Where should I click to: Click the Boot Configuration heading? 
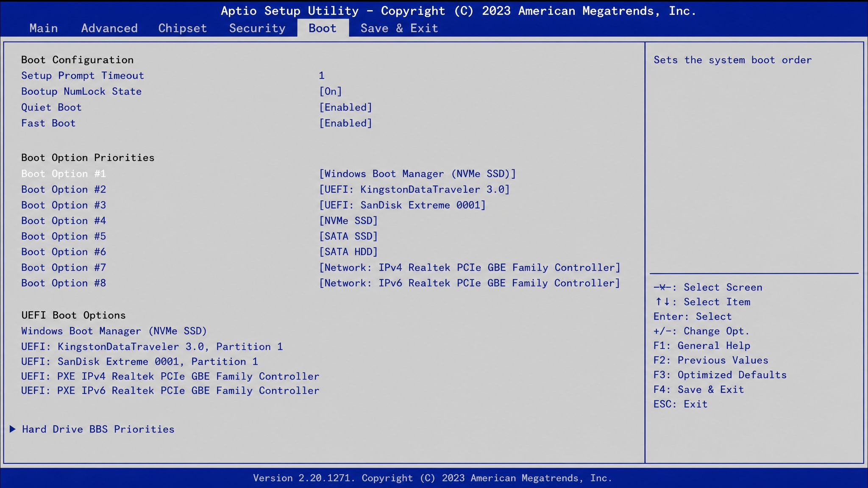[78, 60]
